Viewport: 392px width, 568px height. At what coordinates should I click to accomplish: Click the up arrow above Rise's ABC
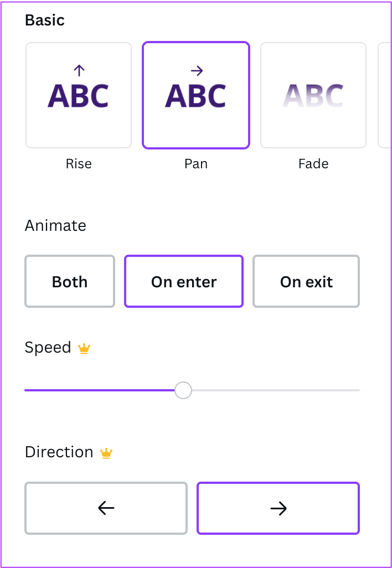(x=79, y=70)
